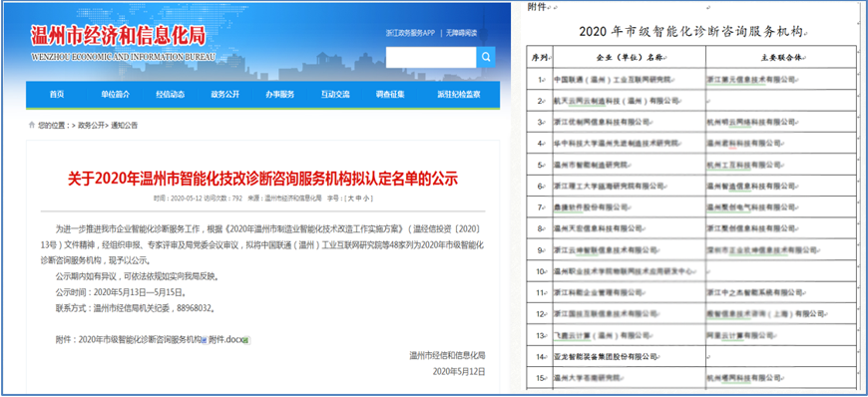
Task: Set font size to 大
Action: point(349,198)
